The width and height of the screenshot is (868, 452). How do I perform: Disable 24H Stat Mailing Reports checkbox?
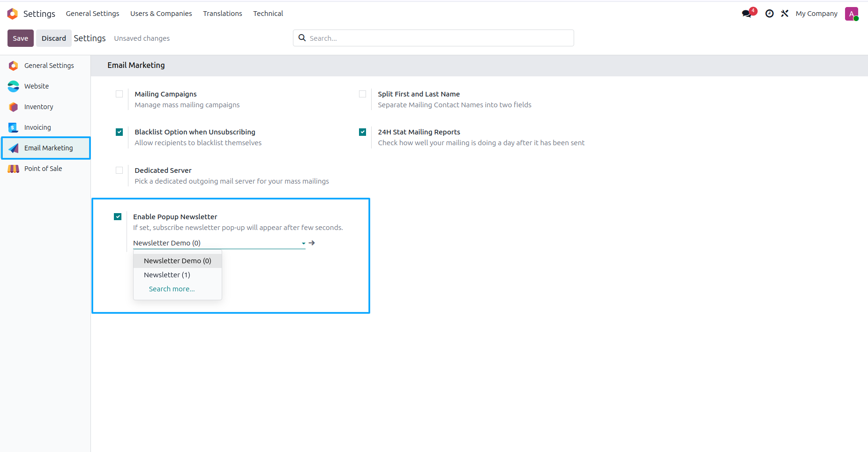click(363, 132)
